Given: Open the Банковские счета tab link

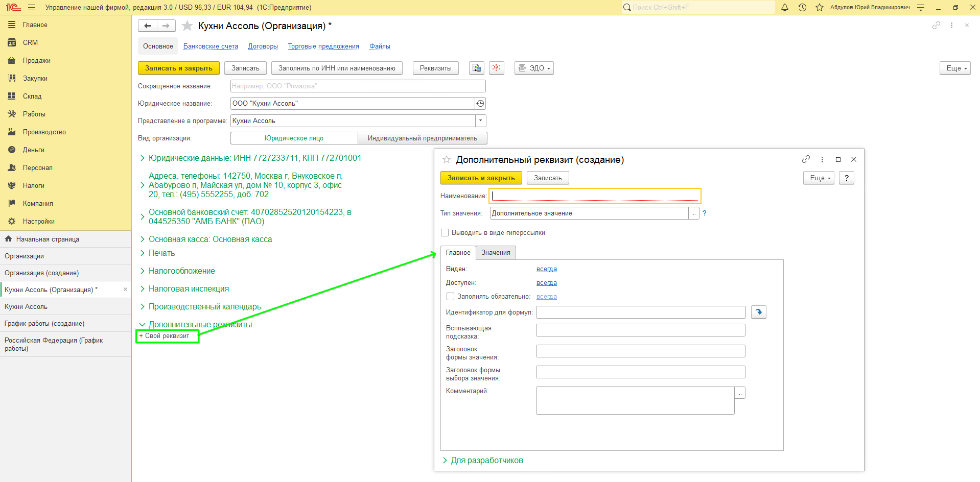Looking at the screenshot, I should click(x=211, y=46).
